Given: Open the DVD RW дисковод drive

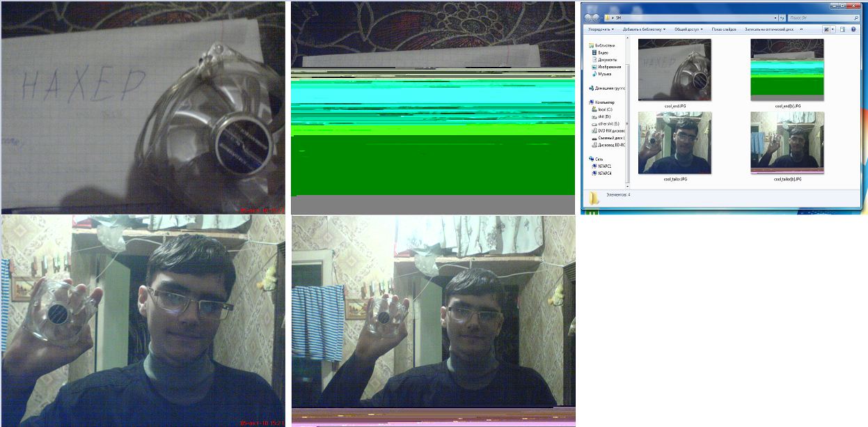Looking at the screenshot, I should tap(609, 130).
